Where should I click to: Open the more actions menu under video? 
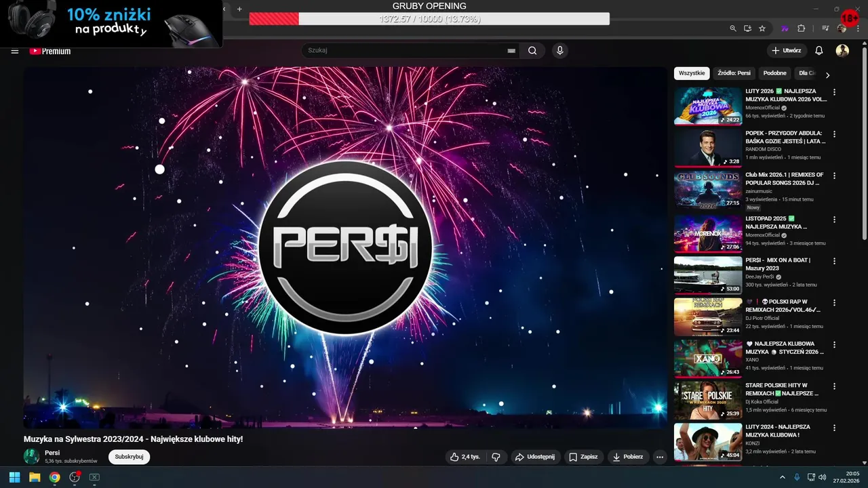tap(660, 457)
